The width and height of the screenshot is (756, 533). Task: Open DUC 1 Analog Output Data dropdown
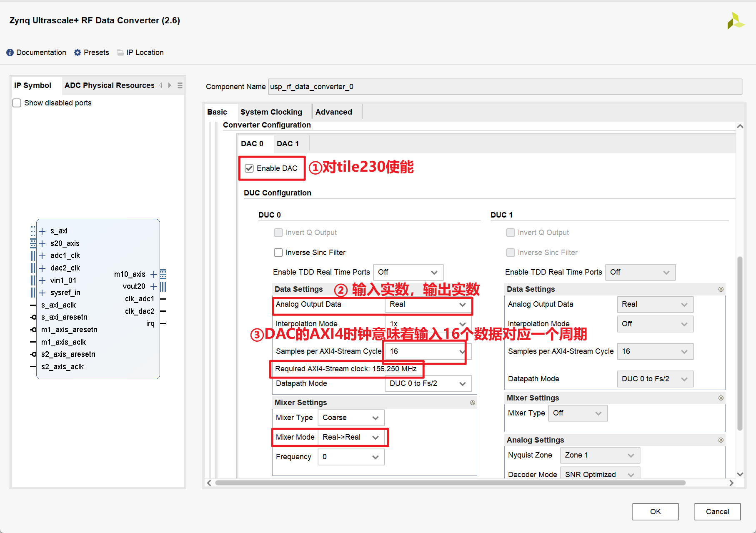tap(655, 304)
